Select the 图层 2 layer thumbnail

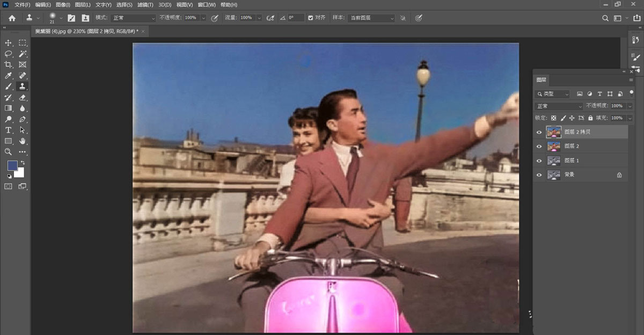coord(553,146)
